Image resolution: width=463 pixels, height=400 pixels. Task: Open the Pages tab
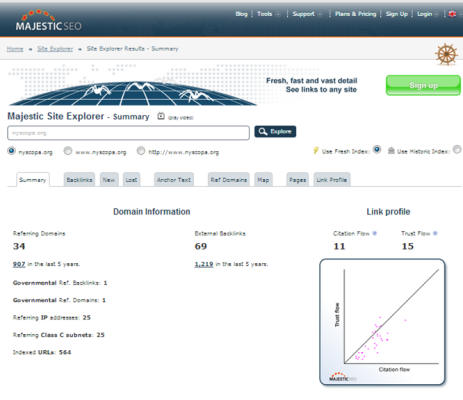(298, 180)
